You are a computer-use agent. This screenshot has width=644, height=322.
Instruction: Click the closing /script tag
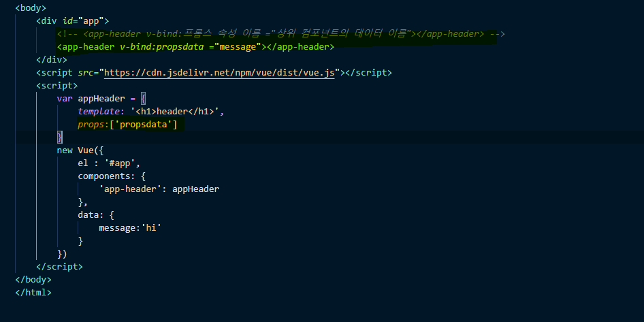click(59, 267)
